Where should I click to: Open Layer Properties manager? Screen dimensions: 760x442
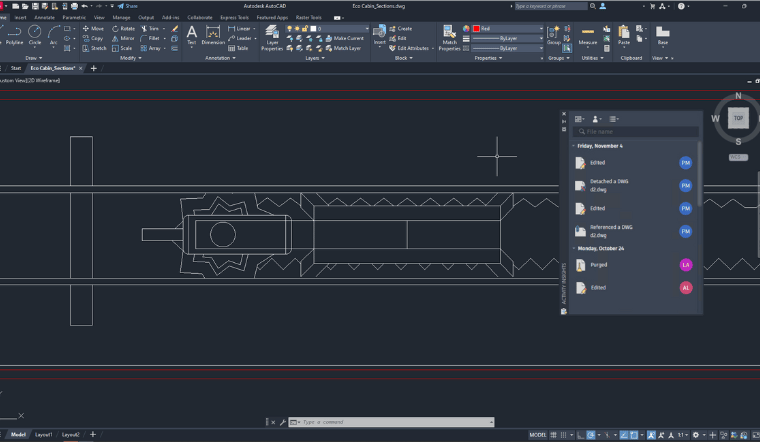point(272,38)
